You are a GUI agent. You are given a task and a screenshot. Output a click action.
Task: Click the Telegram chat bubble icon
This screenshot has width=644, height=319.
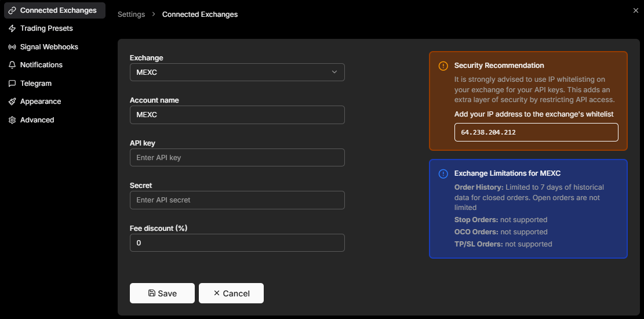12,84
